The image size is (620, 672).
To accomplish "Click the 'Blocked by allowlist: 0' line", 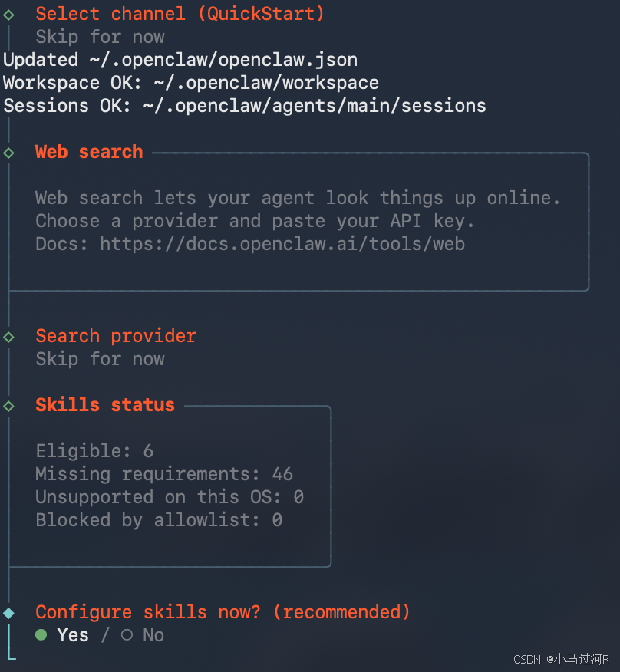I will tap(159, 520).
